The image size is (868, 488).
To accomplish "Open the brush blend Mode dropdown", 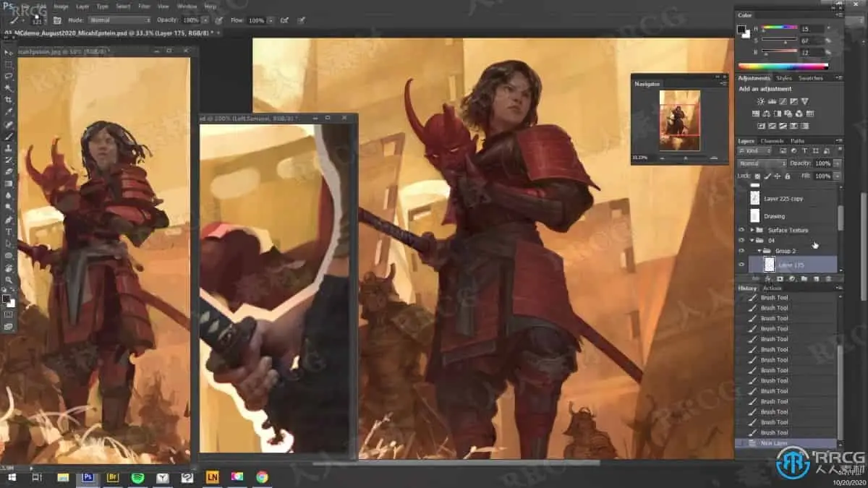I will tap(120, 20).
